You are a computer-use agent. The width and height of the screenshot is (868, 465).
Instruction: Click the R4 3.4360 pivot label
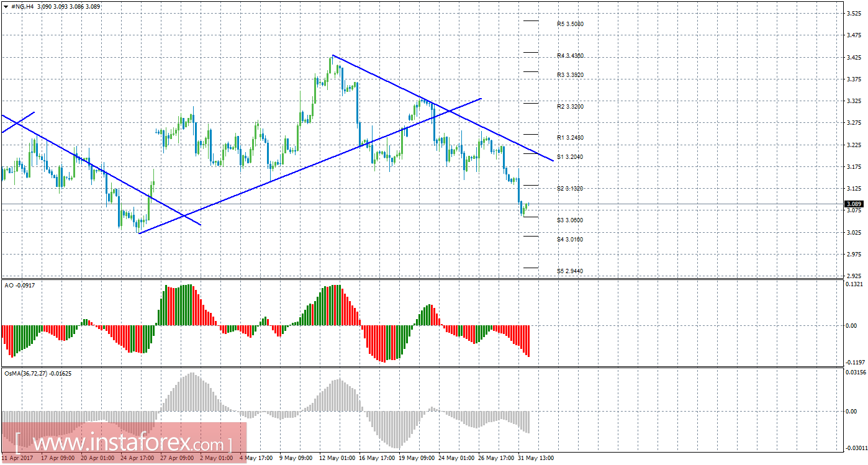pos(570,56)
